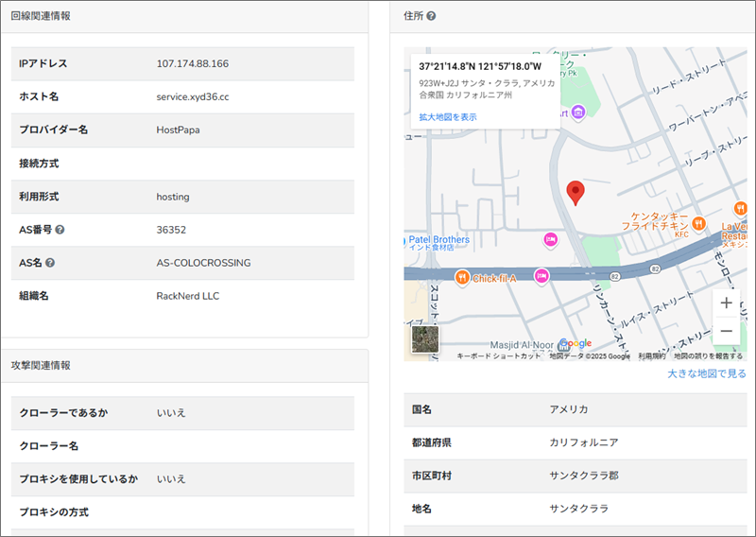This screenshot has height=537, width=756.
Task: Click pink hotel marker near Patel Brothers
Action: coord(550,240)
